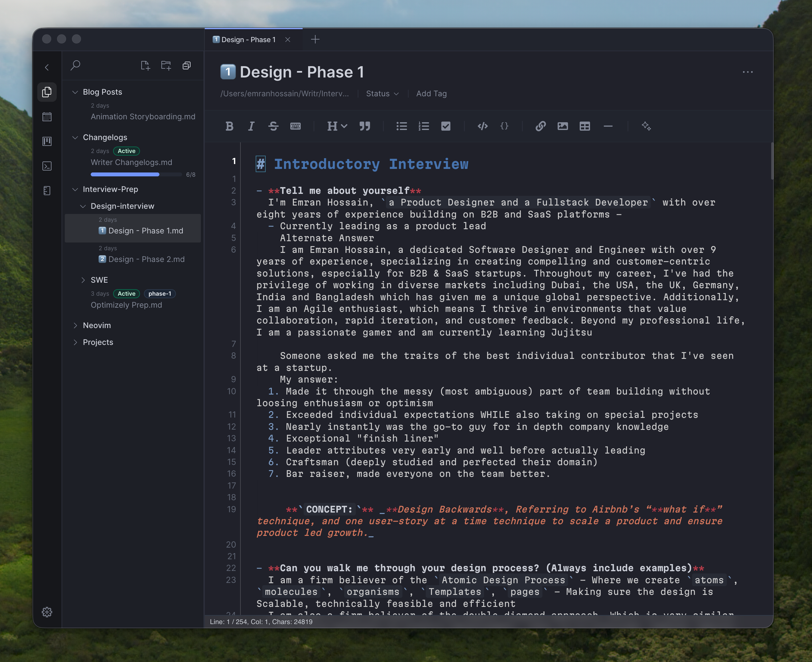The image size is (812, 662).
Task: Click the phase-1 tag on Optimizely Prep
Action: pos(160,294)
